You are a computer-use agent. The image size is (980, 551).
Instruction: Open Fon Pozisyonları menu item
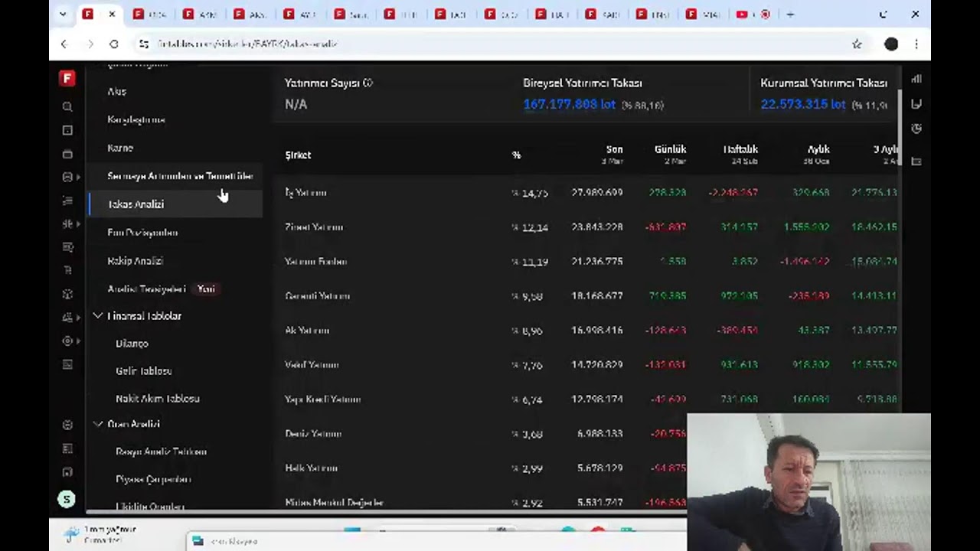[142, 233]
